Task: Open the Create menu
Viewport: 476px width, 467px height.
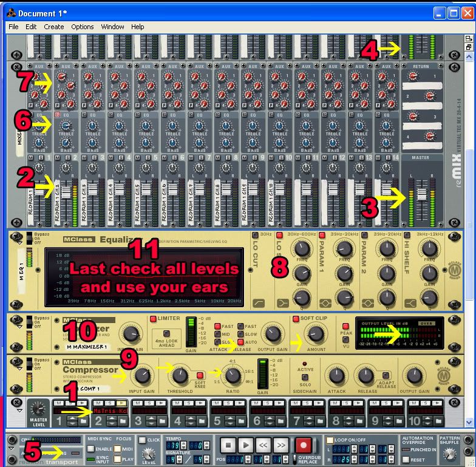Action: (x=53, y=27)
